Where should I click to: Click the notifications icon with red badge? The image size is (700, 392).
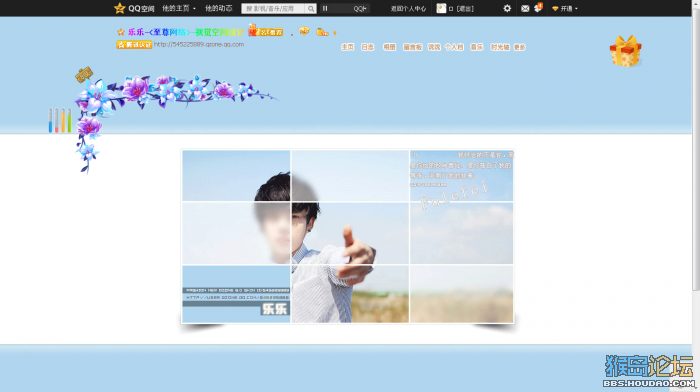(x=538, y=8)
